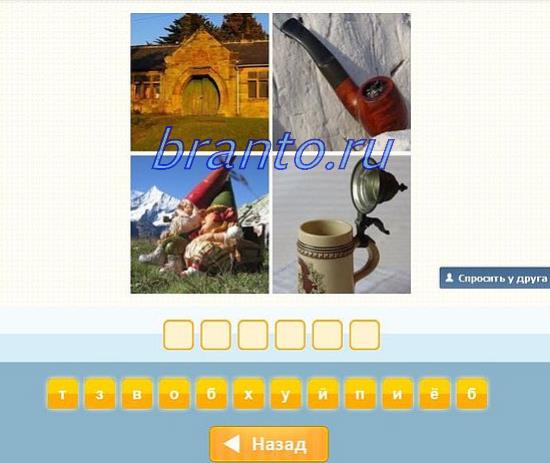Choose the letter tile «ё»

[x=435, y=394]
